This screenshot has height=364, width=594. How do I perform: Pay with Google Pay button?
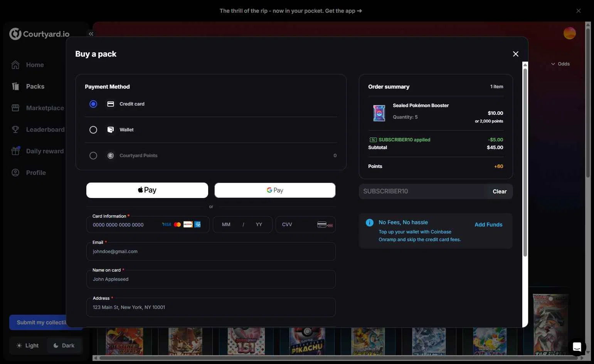click(x=275, y=190)
